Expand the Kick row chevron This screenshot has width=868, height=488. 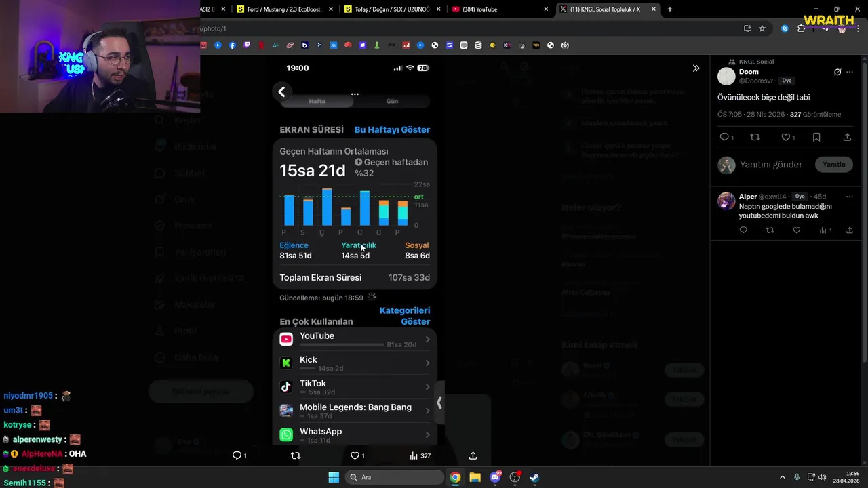point(427,363)
